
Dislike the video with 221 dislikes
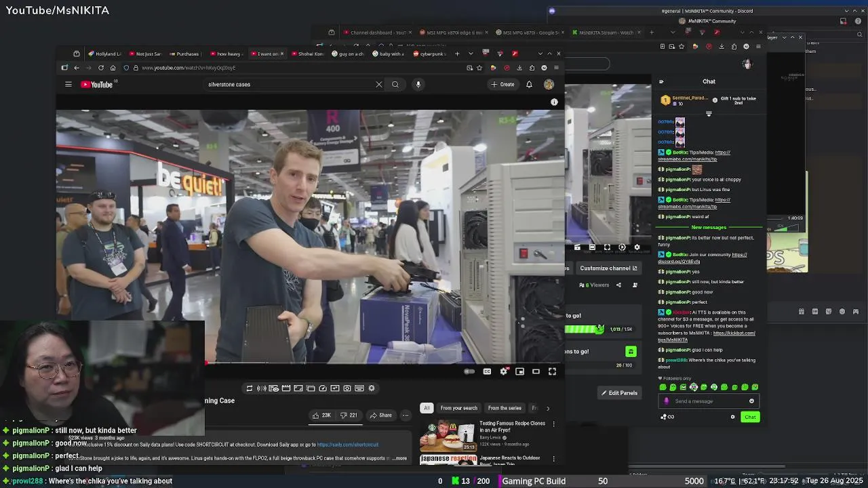pos(349,415)
